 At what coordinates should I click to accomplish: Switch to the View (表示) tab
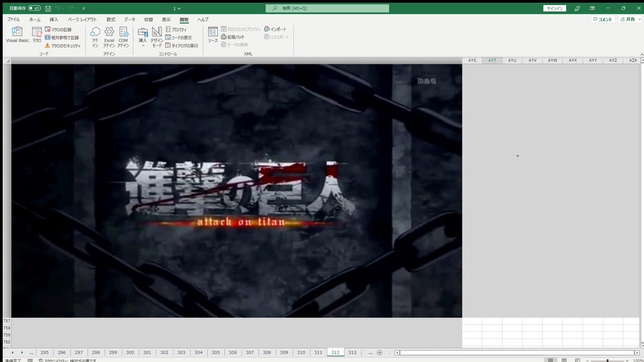(x=166, y=19)
